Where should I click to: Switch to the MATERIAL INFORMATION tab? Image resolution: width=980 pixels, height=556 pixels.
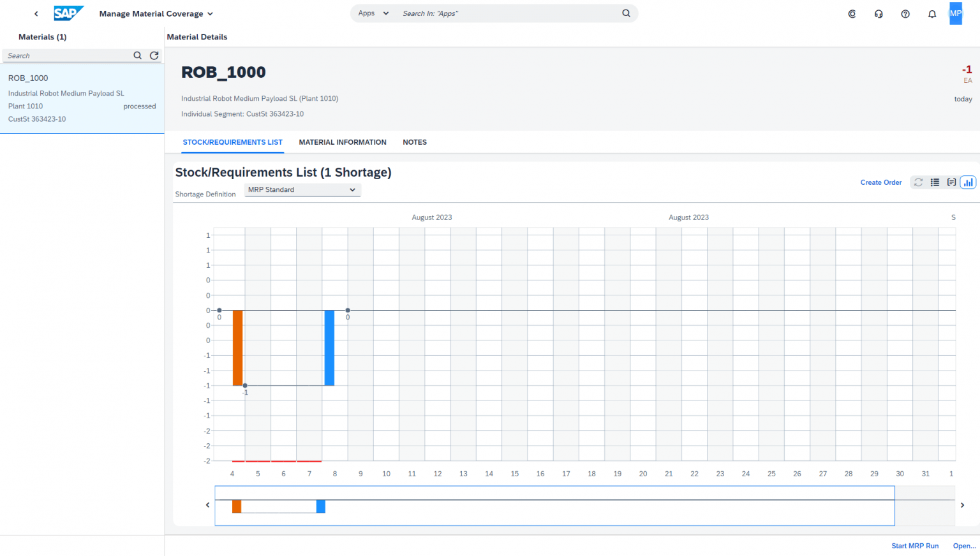[343, 142]
